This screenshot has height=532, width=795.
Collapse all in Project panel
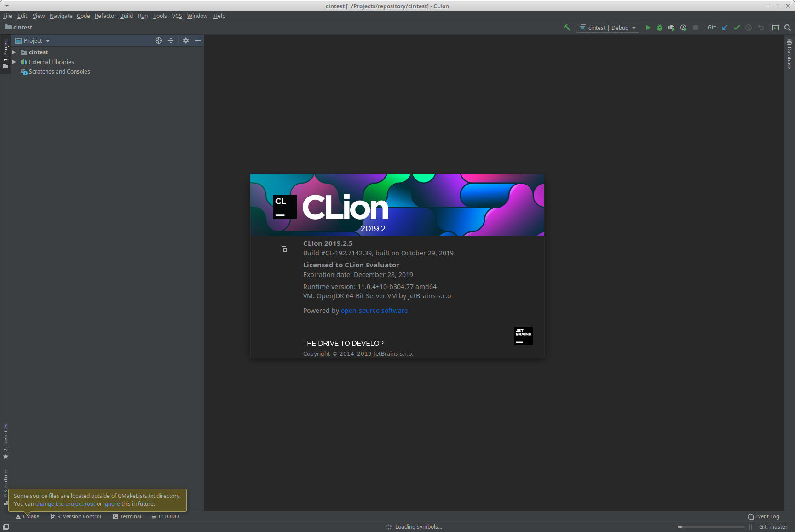[x=171, y=40]
